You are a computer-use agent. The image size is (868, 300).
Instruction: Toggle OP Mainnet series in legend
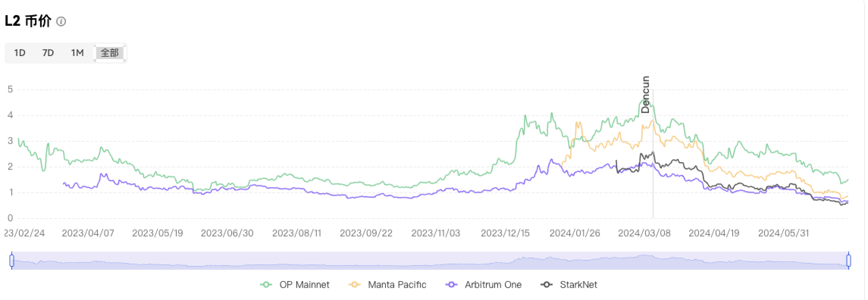304,284
